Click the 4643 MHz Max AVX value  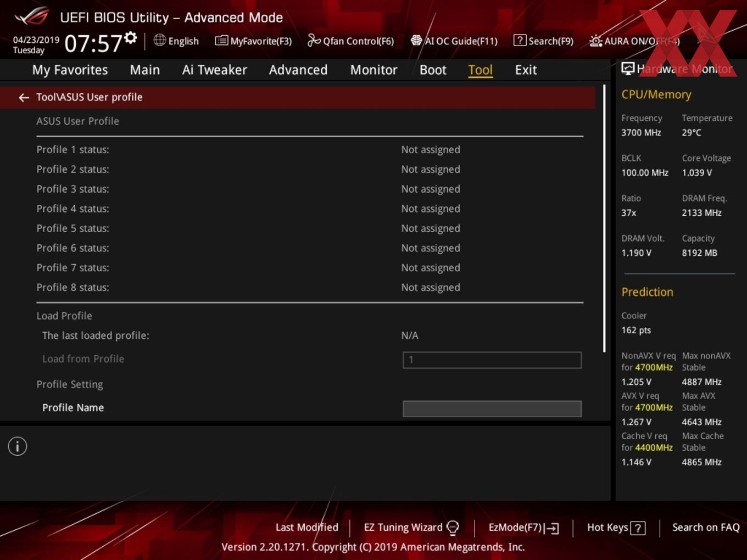[702, 422]
